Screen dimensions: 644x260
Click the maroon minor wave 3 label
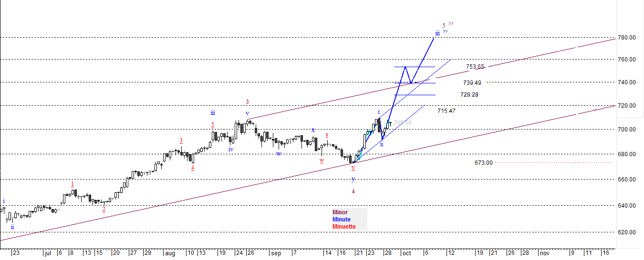coord(248,101)
